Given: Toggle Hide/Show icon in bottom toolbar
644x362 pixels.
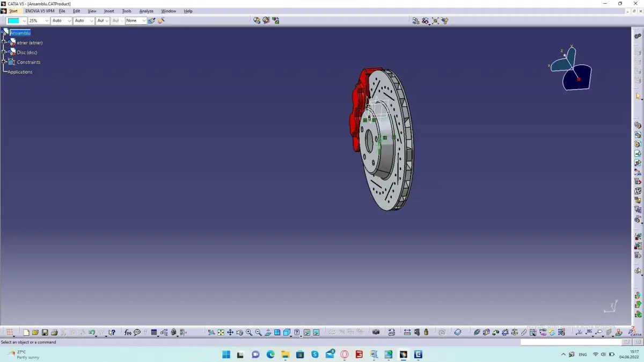Looking at the screenshot, I should 307,332.
